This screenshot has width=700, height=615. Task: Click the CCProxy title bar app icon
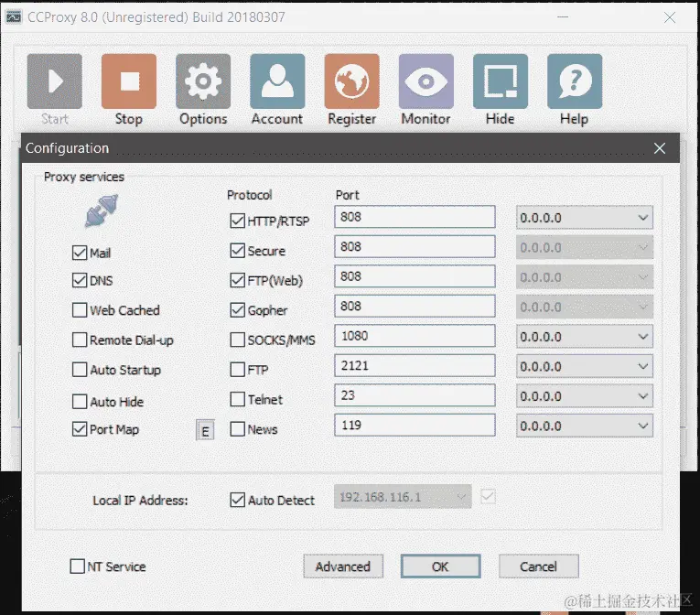[x=13, y=17]
